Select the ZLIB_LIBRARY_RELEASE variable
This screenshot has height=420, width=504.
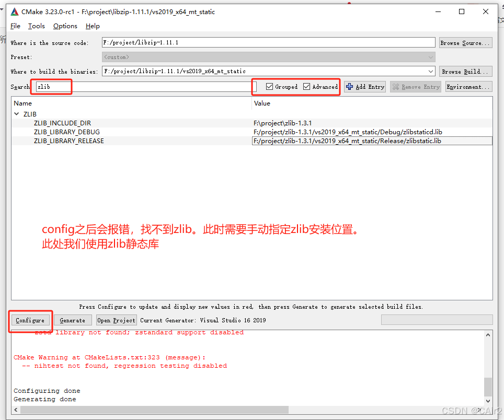[68, 141]
